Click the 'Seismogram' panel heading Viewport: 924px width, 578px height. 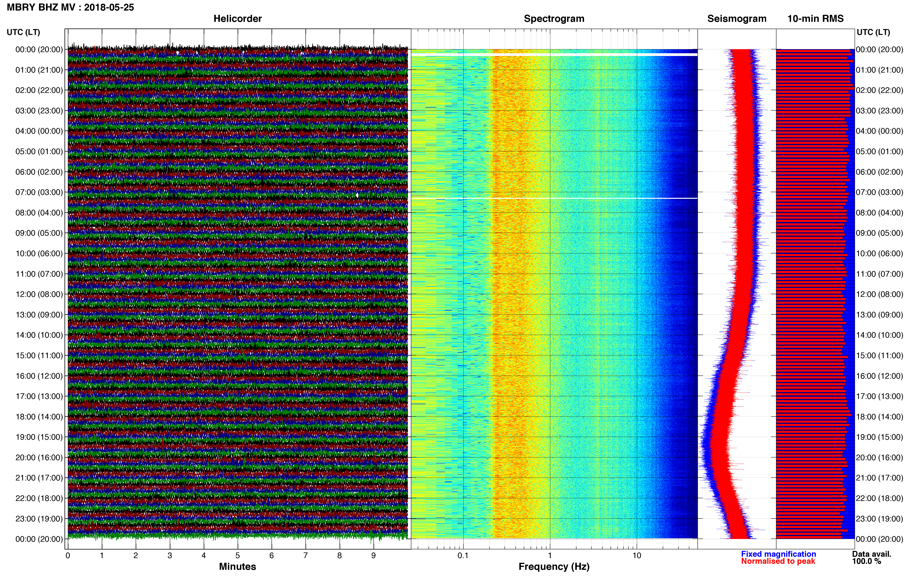pyautogui.click(x=737, y=19)
